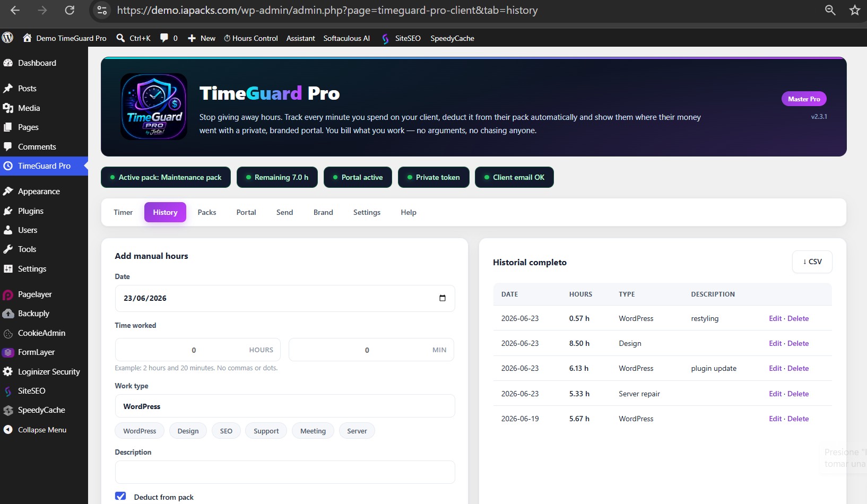Export history with the CSV button
The width and height of the screenshot is (867, 504).
tap(812, 262)
